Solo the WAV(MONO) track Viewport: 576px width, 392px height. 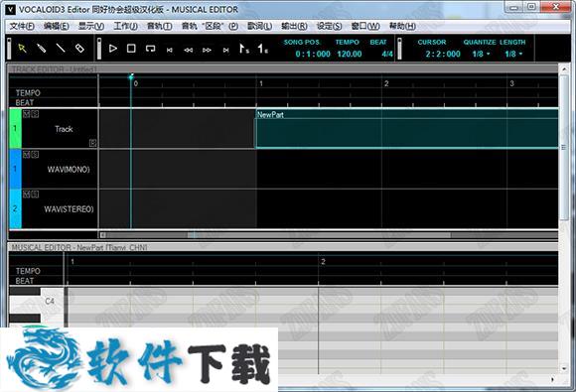pos(35,154)
